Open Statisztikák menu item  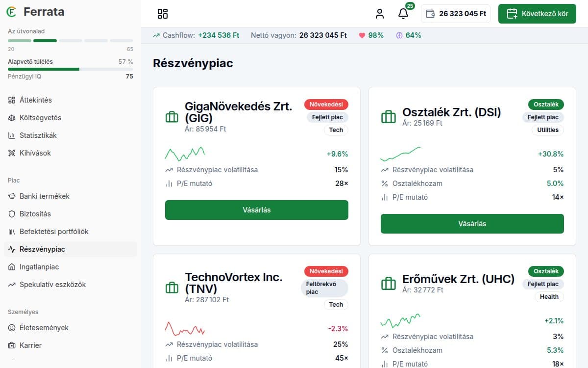[71, 135]
